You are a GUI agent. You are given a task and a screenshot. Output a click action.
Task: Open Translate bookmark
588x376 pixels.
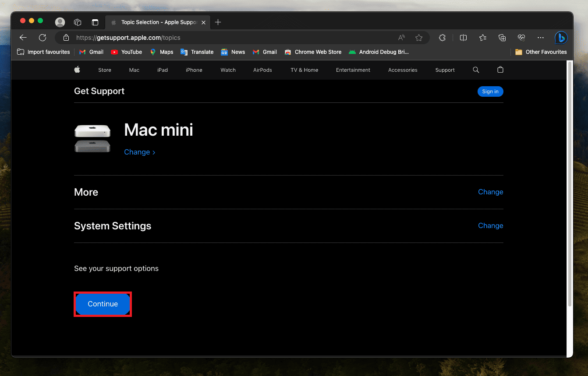[x=197, y=52]
